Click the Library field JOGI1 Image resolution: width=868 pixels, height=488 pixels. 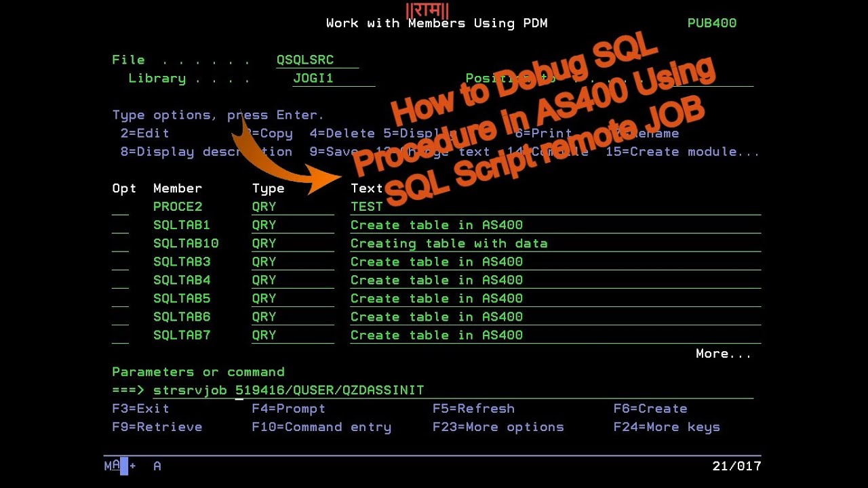[x=334, y=79]
